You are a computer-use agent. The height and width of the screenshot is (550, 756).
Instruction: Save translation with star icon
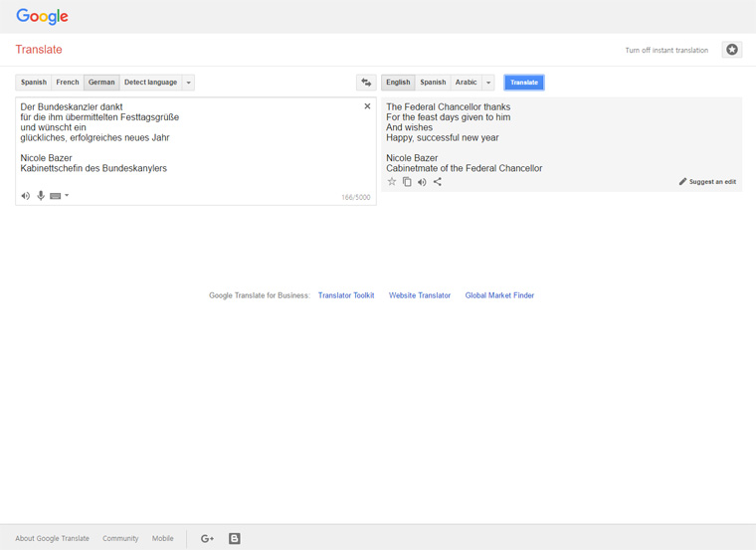click(392, 182)
